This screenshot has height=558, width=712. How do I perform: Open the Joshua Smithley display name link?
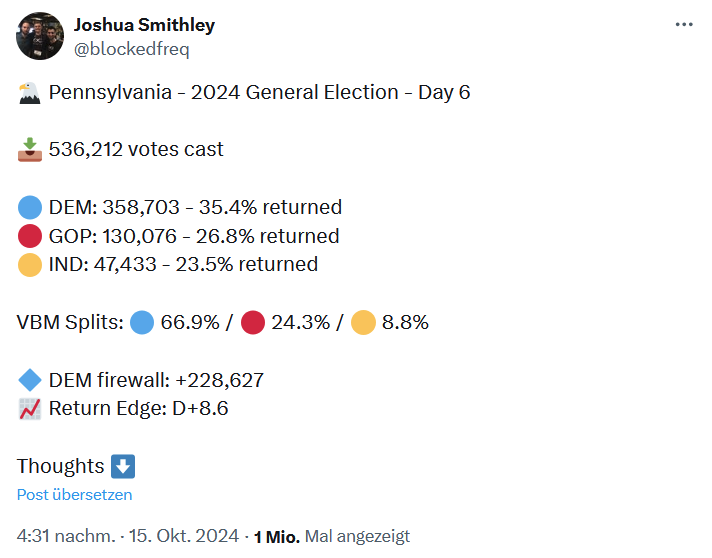pyautogui.click(x=144, y=25)
